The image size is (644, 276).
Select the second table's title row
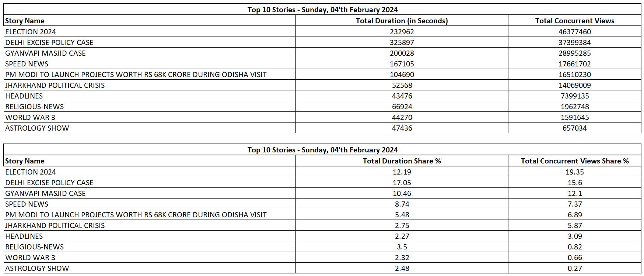[322, 150]
